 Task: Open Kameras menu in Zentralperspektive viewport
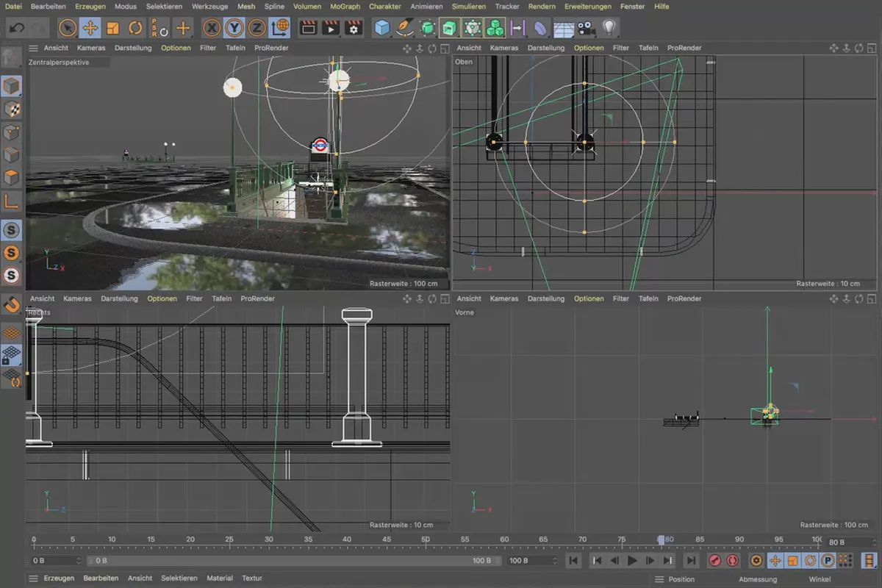coord(91,48)
